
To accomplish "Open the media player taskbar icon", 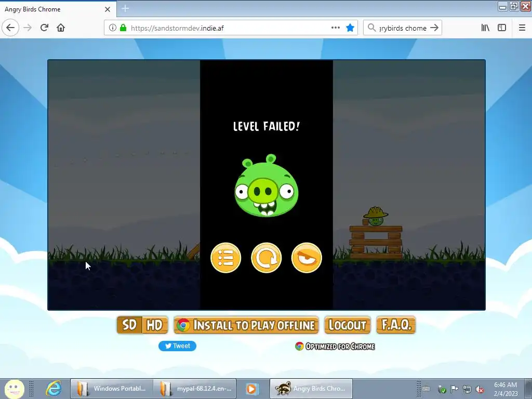I will click(x=252, y=389).
